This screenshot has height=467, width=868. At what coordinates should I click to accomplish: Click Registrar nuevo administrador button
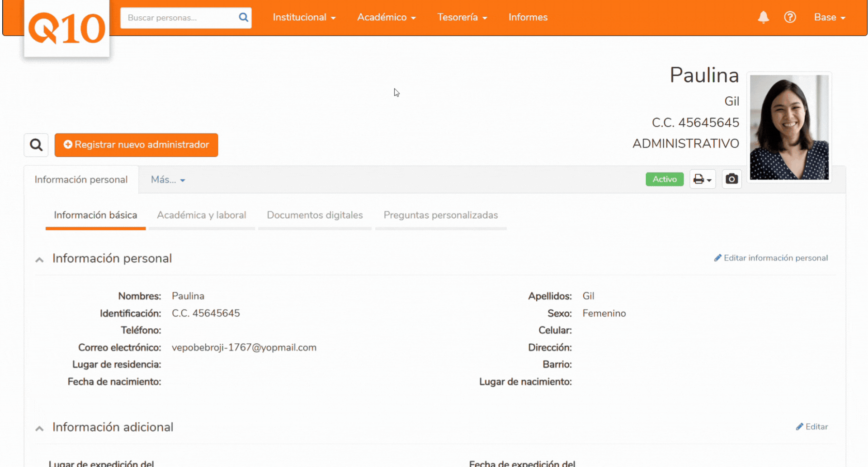pyautogui.click(x=136, y=145)
